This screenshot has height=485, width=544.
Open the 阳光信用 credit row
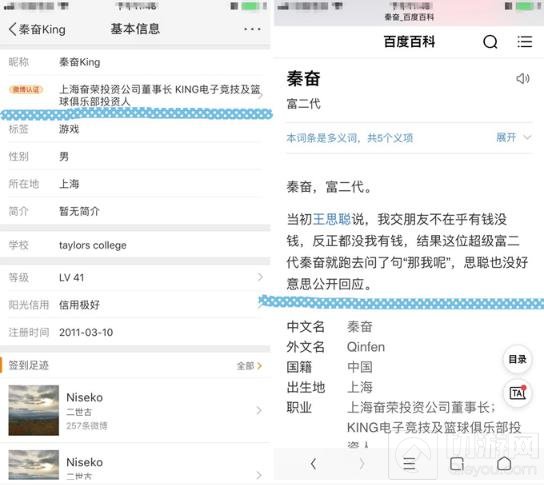click(x=135, y=305)
